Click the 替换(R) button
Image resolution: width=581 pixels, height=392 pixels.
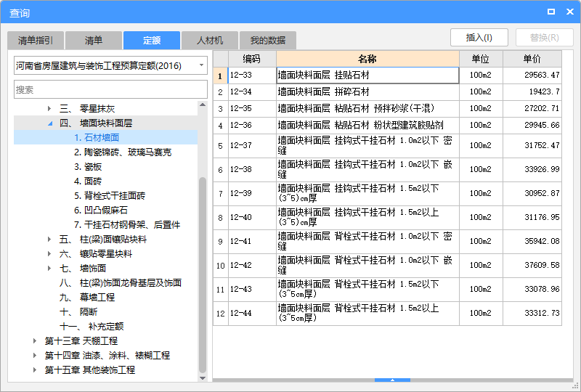(x=544, y=38)
